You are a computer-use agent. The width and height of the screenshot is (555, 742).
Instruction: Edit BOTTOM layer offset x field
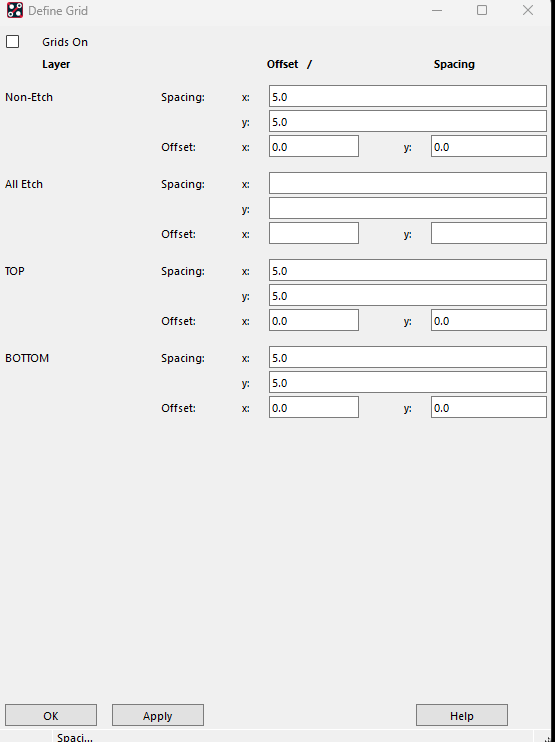(x=314, y=408)
